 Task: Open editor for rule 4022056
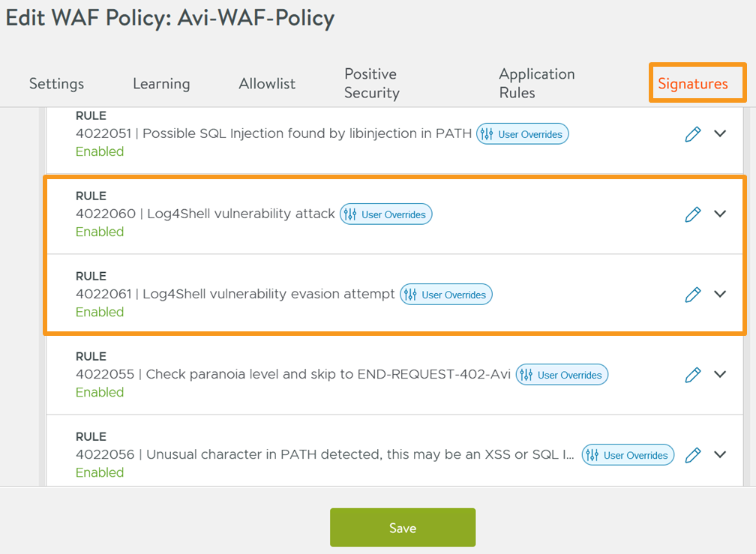tap(693, 454)
